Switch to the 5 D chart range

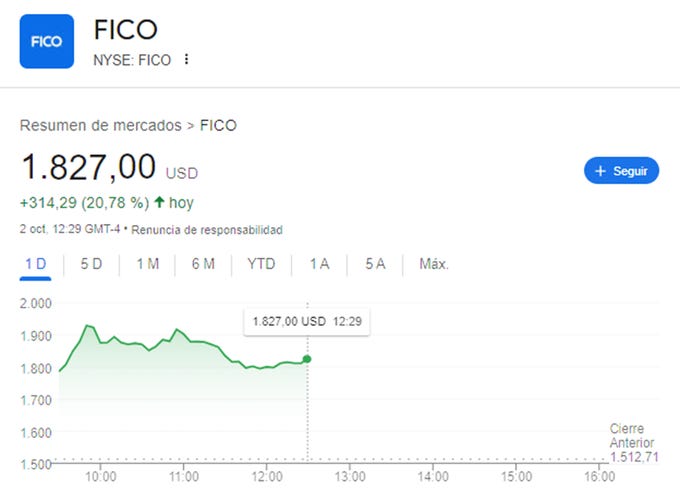click(x=91, y=264)
